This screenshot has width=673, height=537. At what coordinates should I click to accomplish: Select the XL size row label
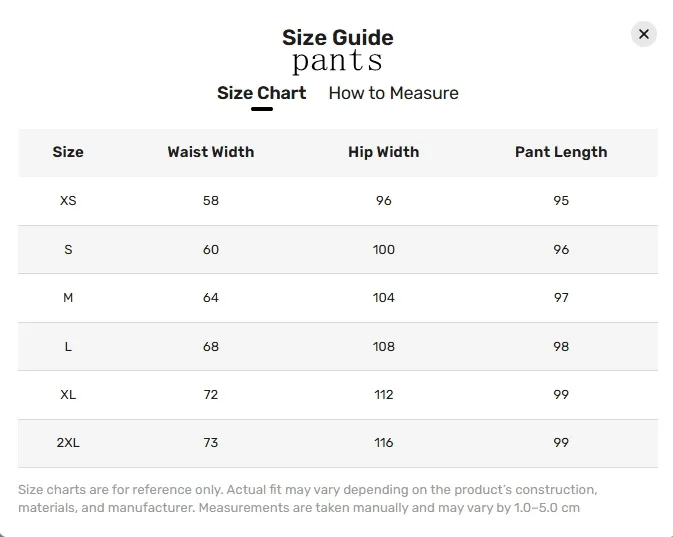pos(68,394)
